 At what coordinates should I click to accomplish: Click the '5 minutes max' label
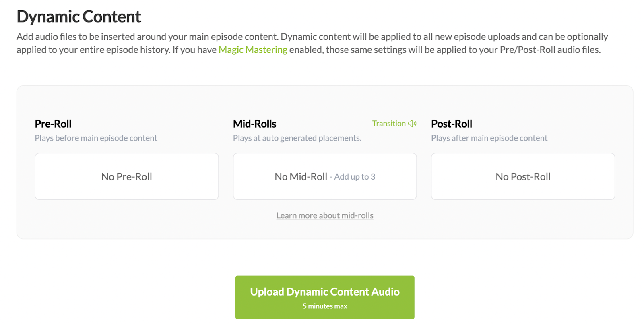coord(325,306)
